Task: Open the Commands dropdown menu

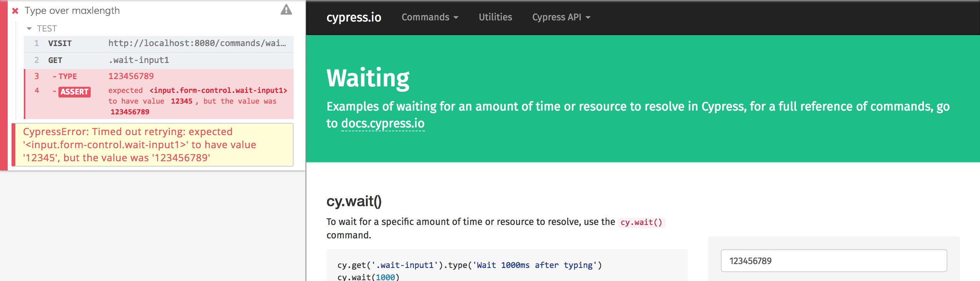Action: (430, 17)
